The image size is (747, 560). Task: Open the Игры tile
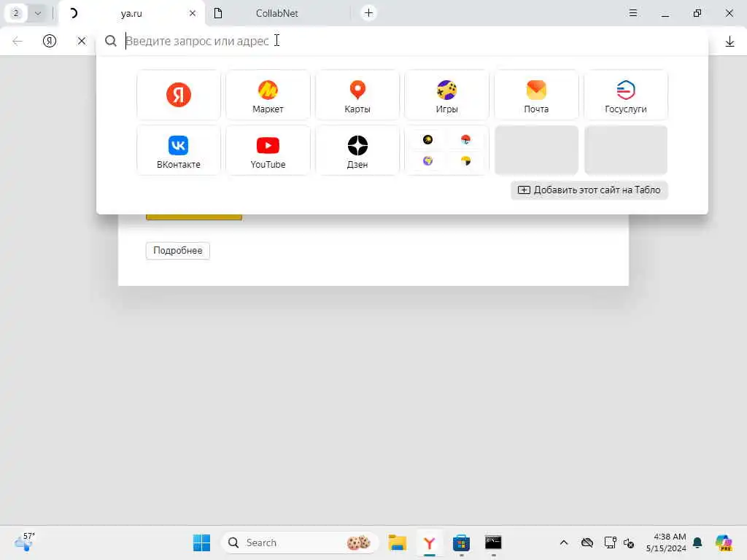coord(447,95)
